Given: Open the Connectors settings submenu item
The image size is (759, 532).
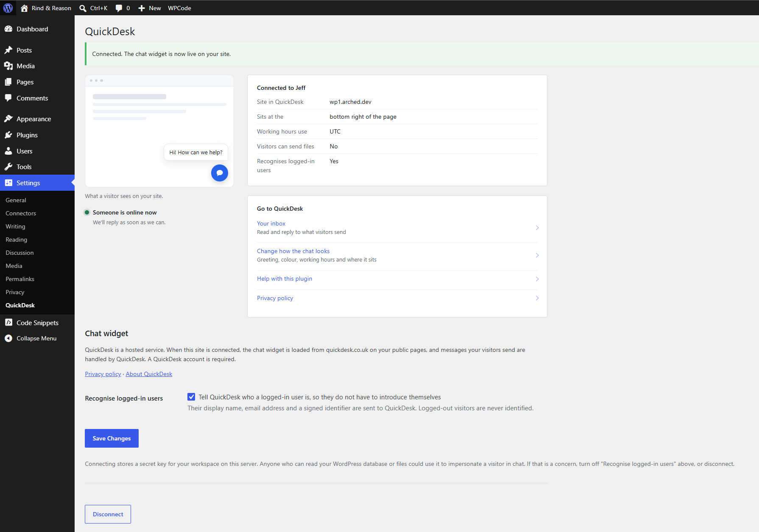Looking at the screenshot, I should (21, 213).
